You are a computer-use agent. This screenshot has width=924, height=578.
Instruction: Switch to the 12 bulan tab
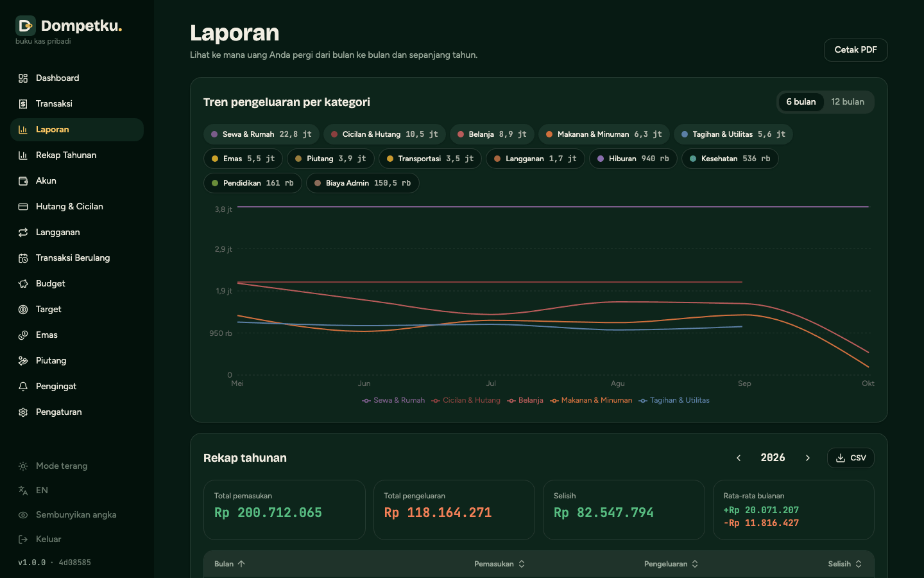point(848,102)
